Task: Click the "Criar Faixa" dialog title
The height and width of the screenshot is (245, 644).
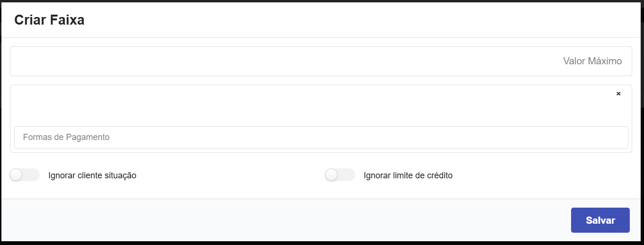Action: point(49,20)
